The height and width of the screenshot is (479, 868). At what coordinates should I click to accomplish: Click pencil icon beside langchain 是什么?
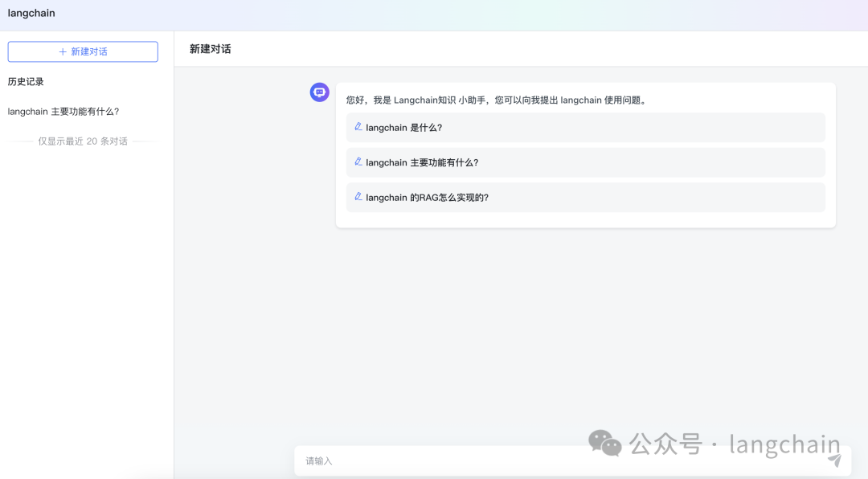tap(358, 127)
